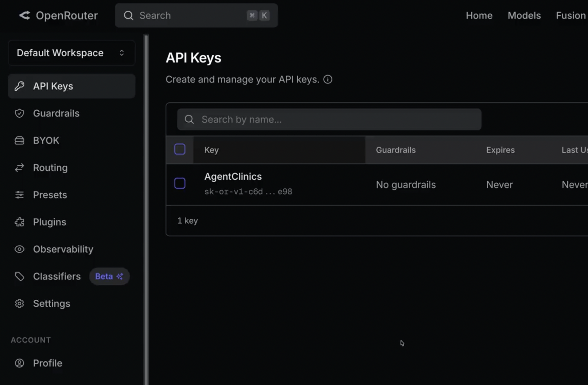
Task: Go to Guardrails in the sidebar
Action: tap(72, 113)
